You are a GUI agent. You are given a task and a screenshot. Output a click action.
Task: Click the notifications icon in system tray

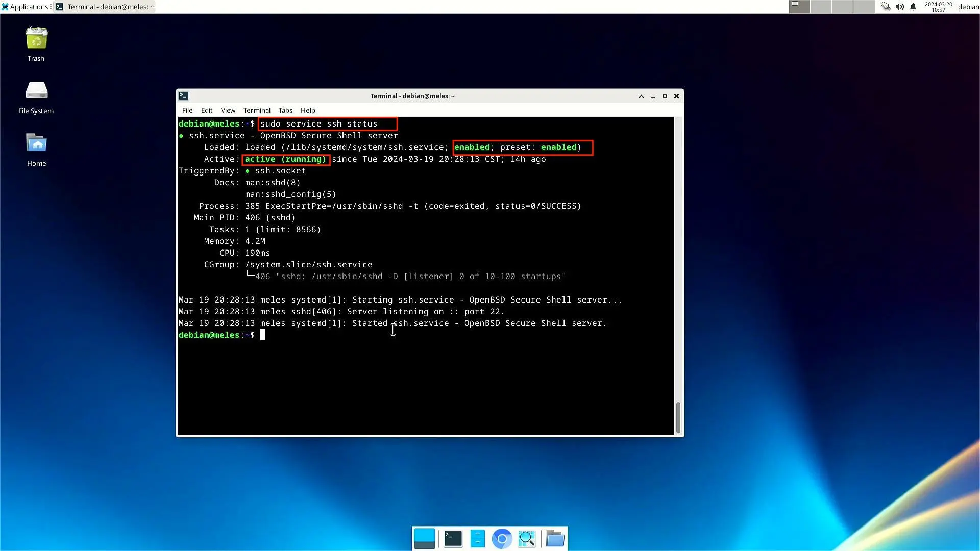click(x=913, y=7)
